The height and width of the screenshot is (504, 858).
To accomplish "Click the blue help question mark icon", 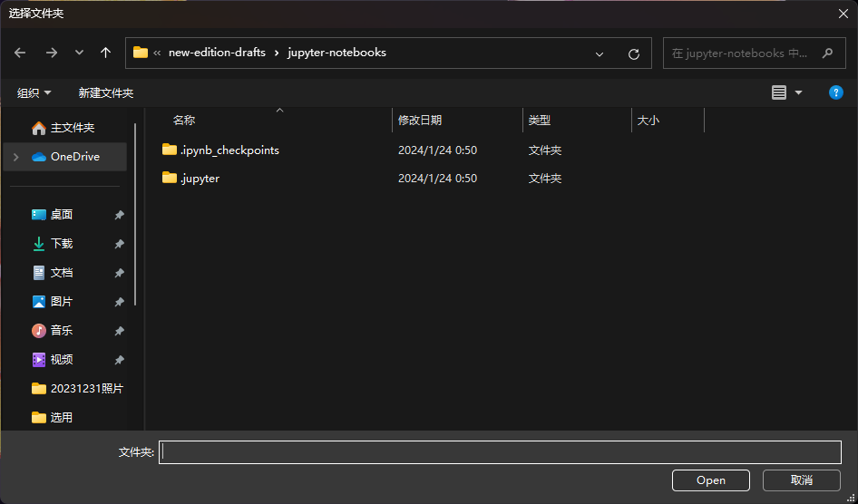I will click(836, 92).
